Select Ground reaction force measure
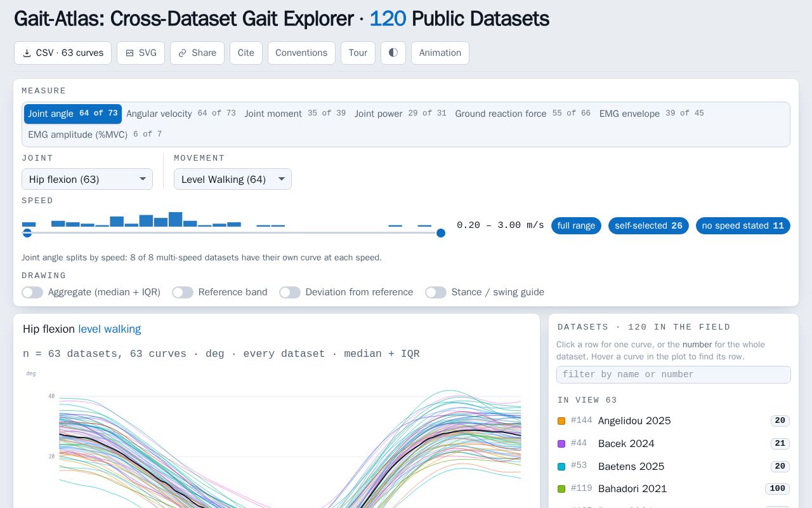The width and height of the screenshot is (812, 508). tap(523, 114)
